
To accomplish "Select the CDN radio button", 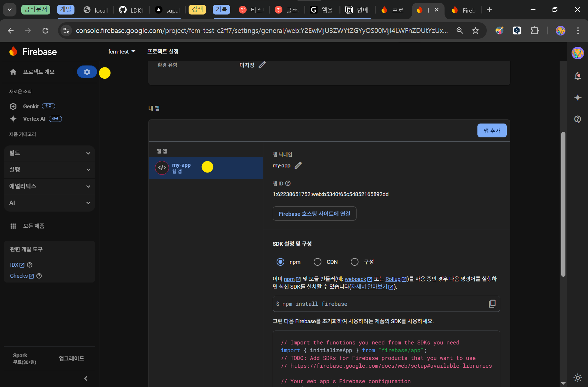I will [318, 262].
